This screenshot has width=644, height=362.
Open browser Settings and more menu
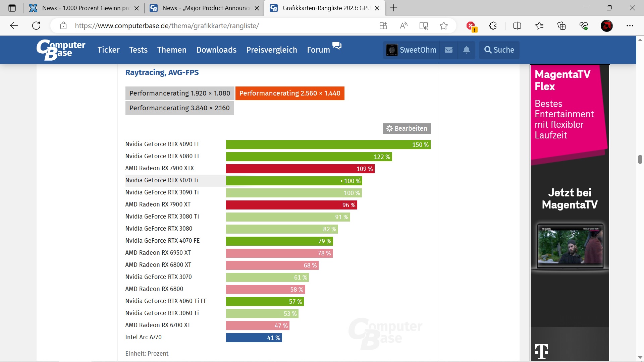630,26
